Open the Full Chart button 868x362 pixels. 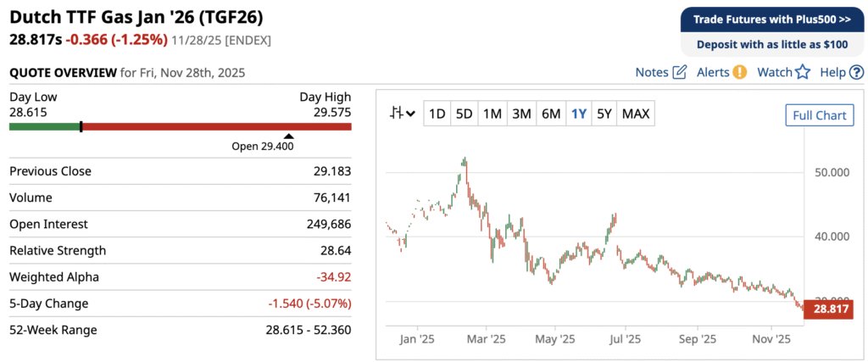point(819,115)
